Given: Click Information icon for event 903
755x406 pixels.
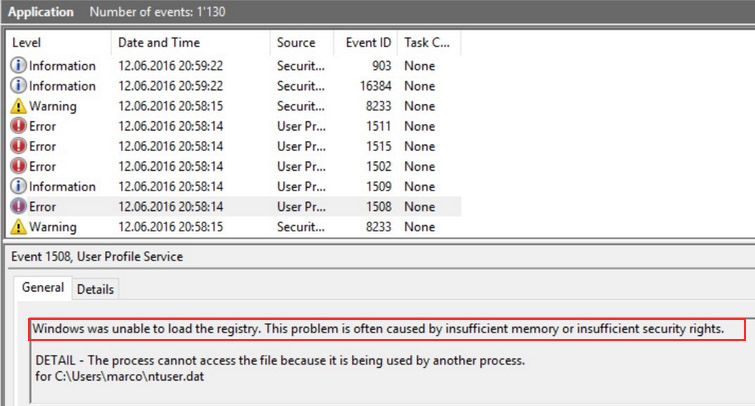Looking at the screenshot, I should [x=18, y=65].
